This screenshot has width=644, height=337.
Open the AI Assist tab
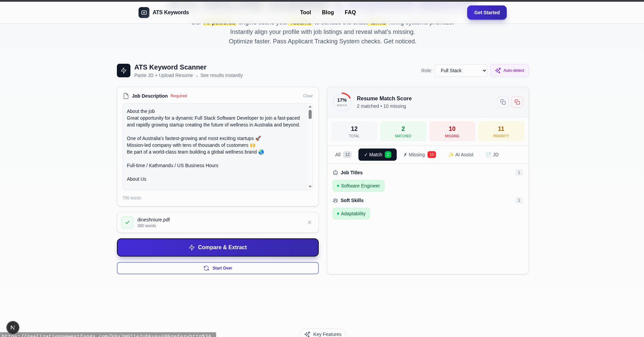pos(461,155)
